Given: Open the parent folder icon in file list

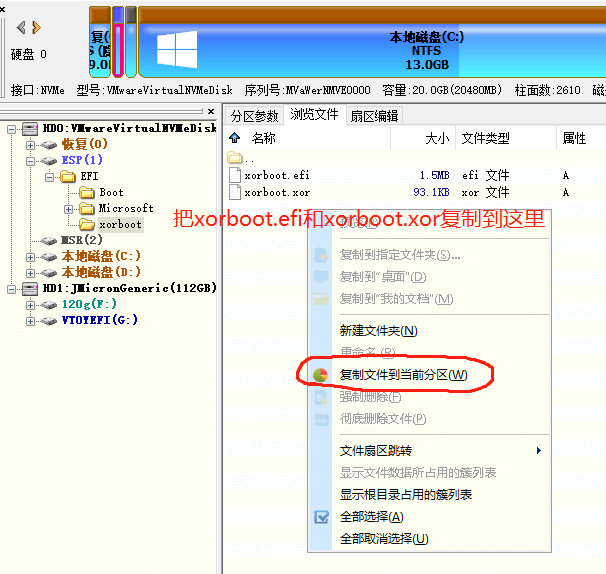Looking at the screenshot, I should click(x=235, y=158).
